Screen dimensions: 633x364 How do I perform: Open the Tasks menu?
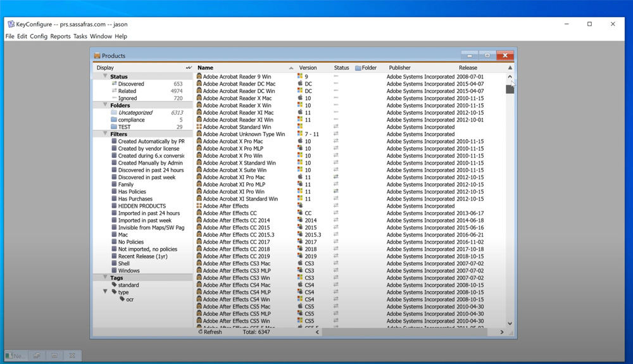tap(80, 36)
